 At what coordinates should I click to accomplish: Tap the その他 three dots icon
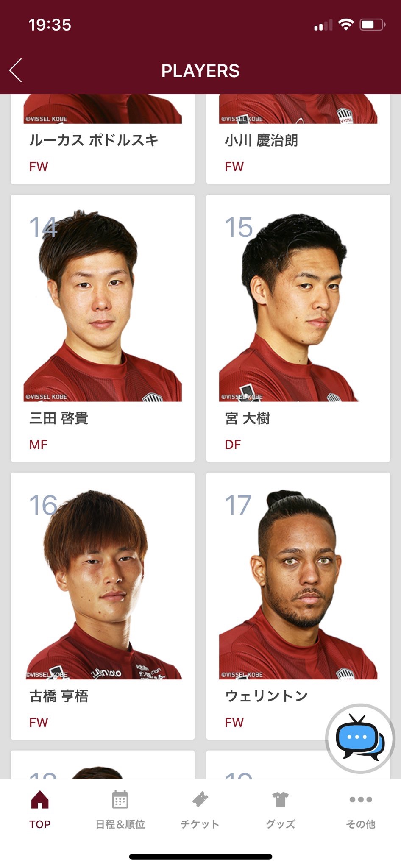point(361,800)
